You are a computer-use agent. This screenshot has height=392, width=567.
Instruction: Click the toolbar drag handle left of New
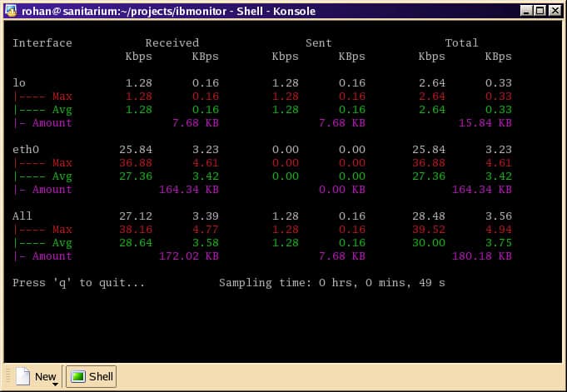[x=8, y=376]
